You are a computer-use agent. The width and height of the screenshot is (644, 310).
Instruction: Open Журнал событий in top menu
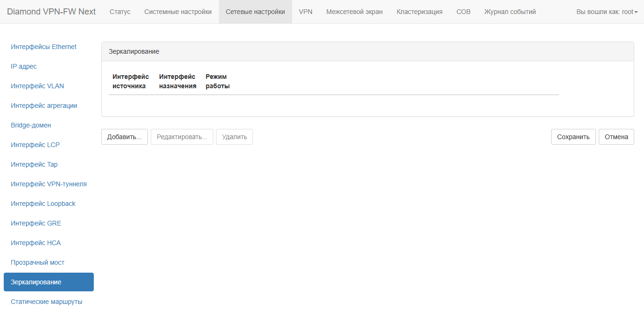510,12
